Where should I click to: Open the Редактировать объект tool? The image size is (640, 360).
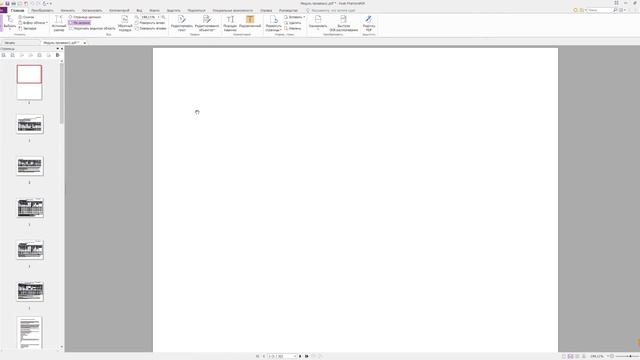(x=207, y=23)
